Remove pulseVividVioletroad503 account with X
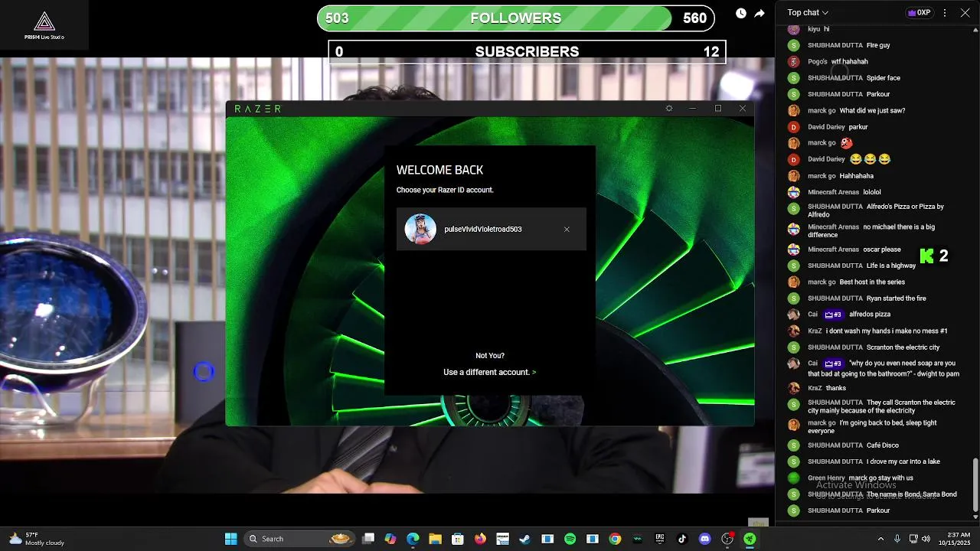The width and height of the screenshot is (980, 551). (567, 230)
